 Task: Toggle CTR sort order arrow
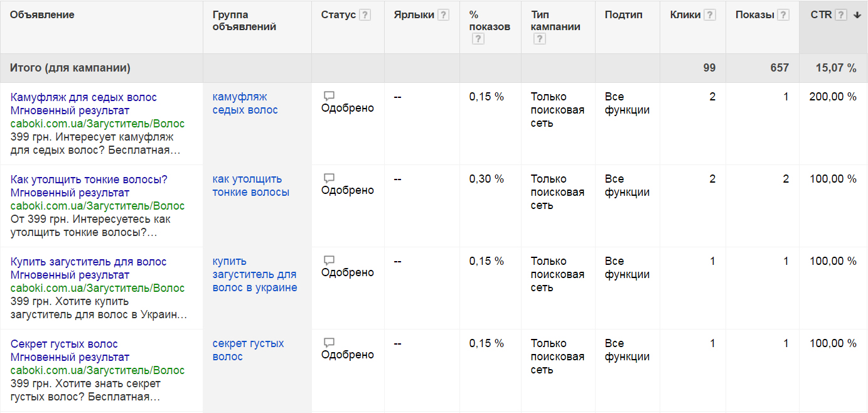click(x=857, y=15)
